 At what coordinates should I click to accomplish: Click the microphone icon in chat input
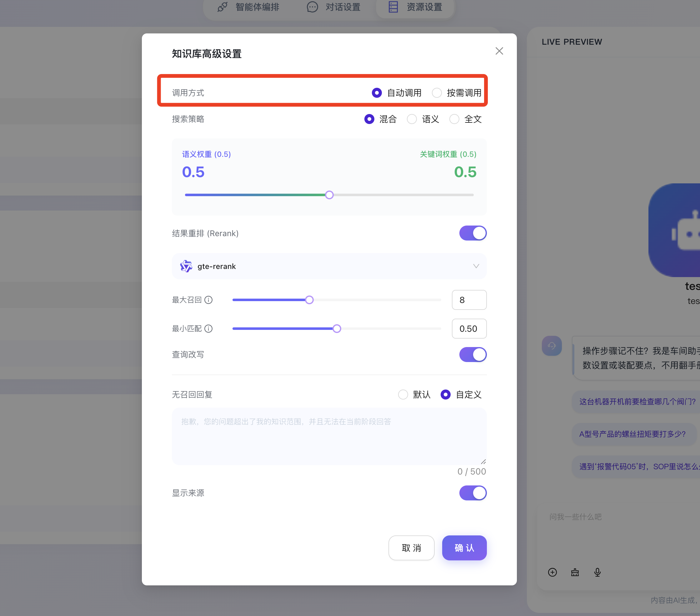597,572
